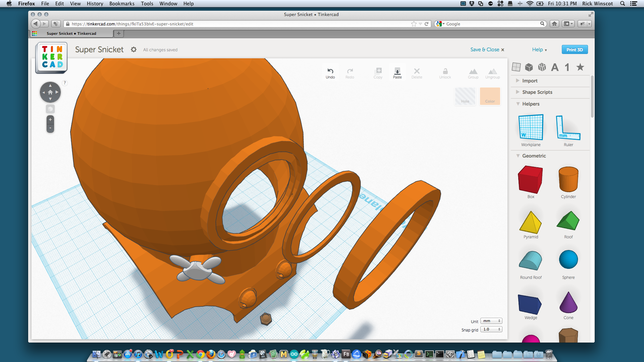Click the Undo tool
The height and width of the screenshot is (362, 644).
pos(330,73)
